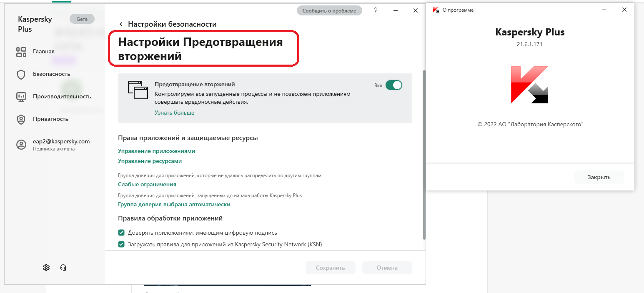Open support via the headset icon
644x293 pixels.
click(63, 268)
